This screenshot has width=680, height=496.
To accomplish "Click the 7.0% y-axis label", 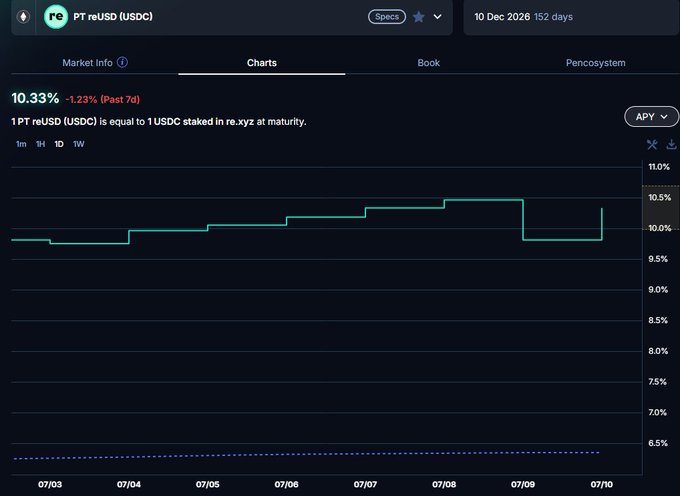I will (658, 413).
